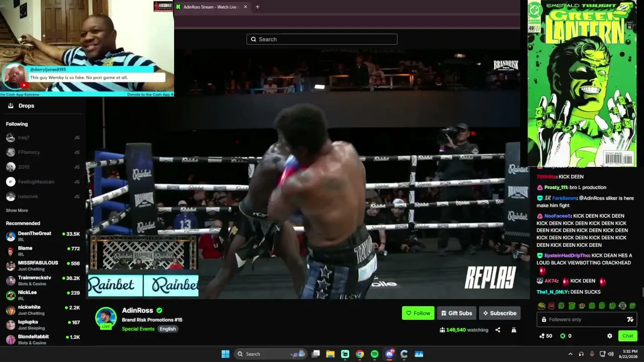Open chat settings gear
The width and height of the screenshot is (644, 362).
click(610, 336)
